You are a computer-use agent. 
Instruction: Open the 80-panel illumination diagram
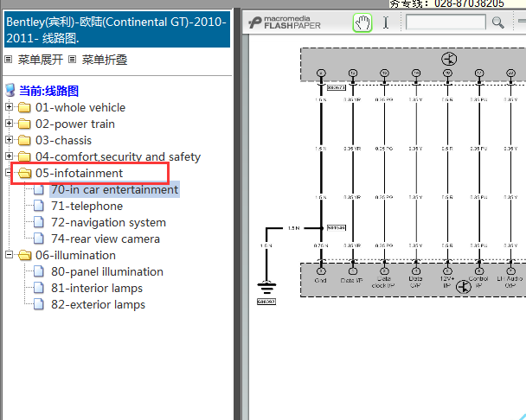point(107,272)
